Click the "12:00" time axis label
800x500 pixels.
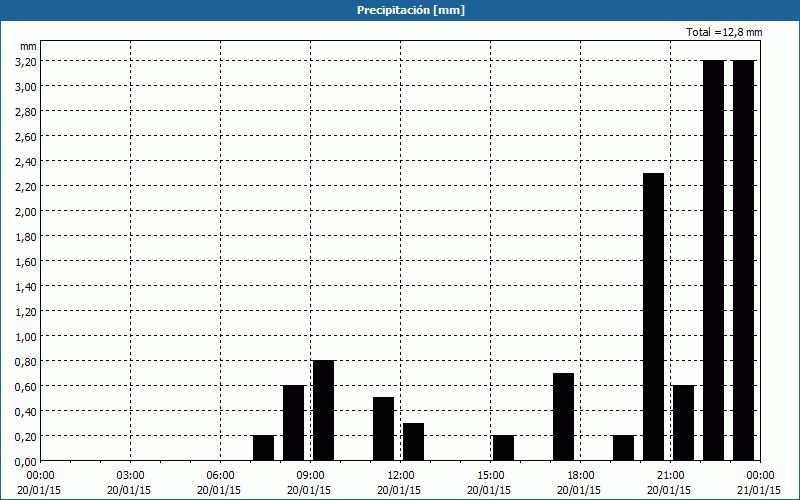coord(401,476)
